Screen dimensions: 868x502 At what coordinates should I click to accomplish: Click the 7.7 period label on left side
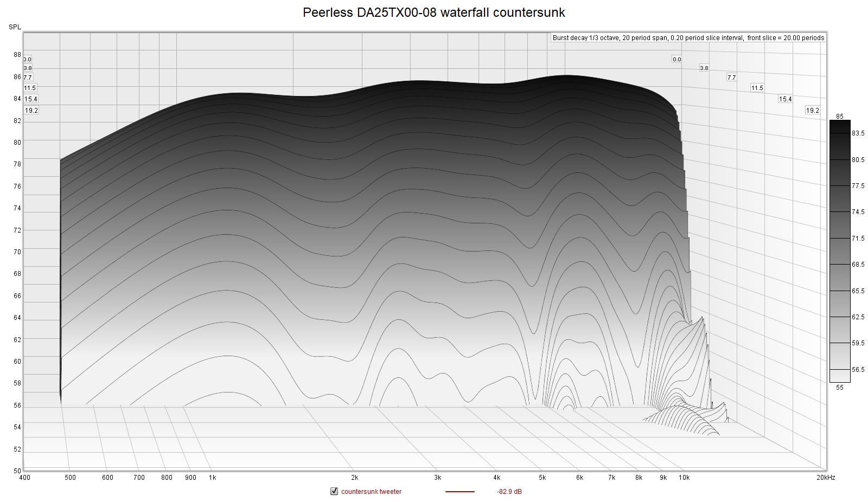tap(28, 78)
